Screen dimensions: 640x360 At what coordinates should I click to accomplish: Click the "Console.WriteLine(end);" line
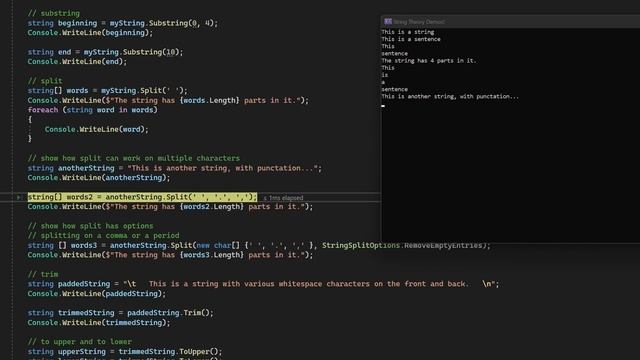click(77, 62)
